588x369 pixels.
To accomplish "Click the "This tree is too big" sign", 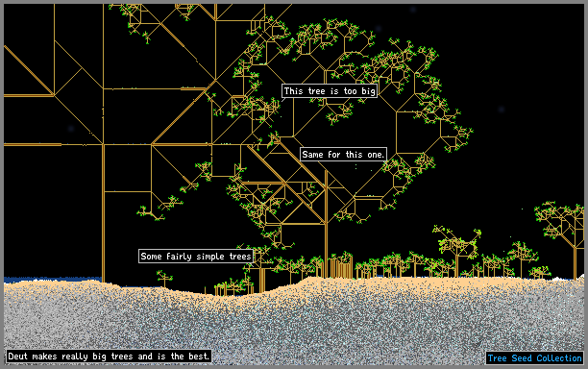I will coord(330,91).
